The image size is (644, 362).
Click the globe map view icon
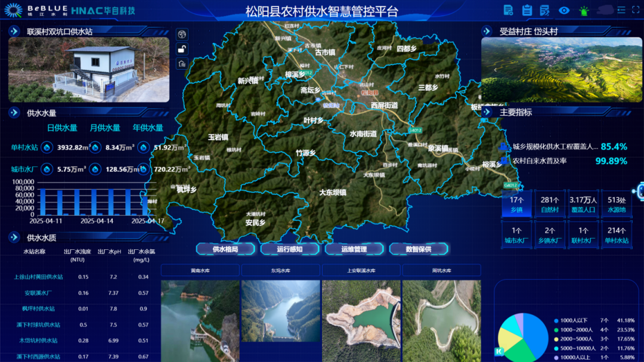(x=182, y=34)
